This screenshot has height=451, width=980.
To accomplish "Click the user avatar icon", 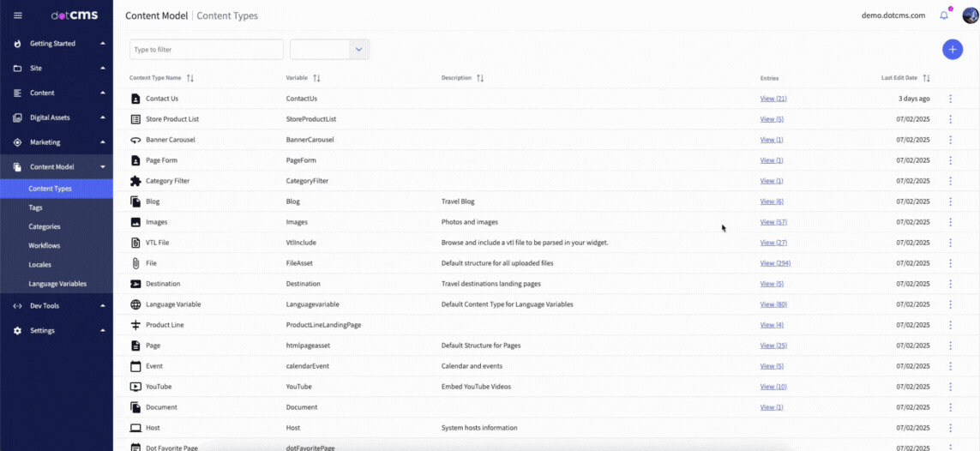I will pyautogui.click(x=970, y=15).
